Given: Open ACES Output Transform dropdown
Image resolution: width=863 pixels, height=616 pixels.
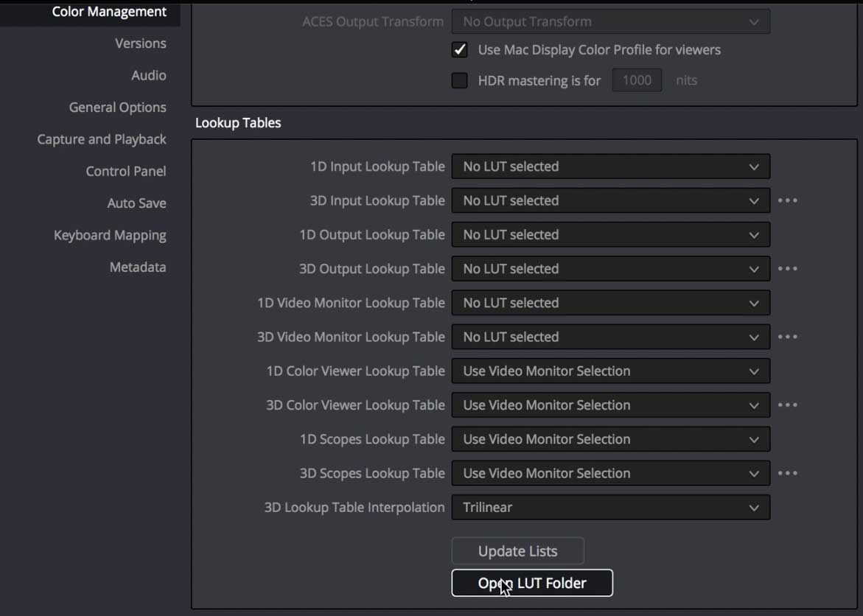Looking at the screenshot, I should (610, 22).
